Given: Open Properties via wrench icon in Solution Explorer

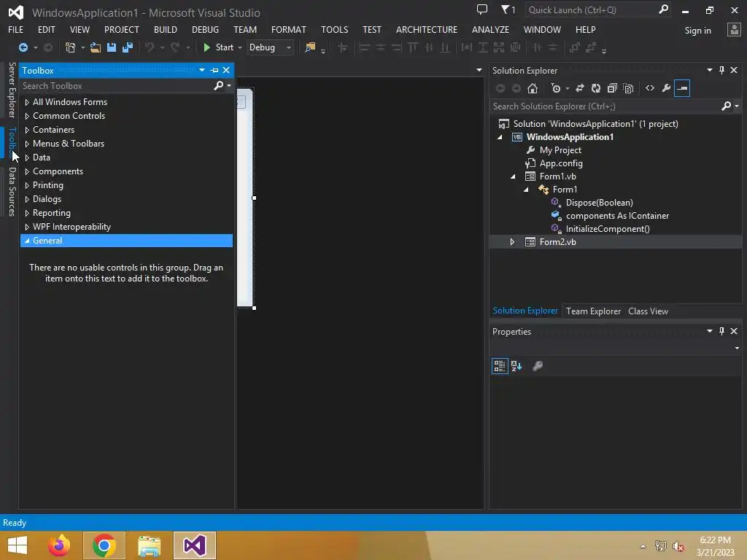Looking at the screenshot, I should 667,88.
